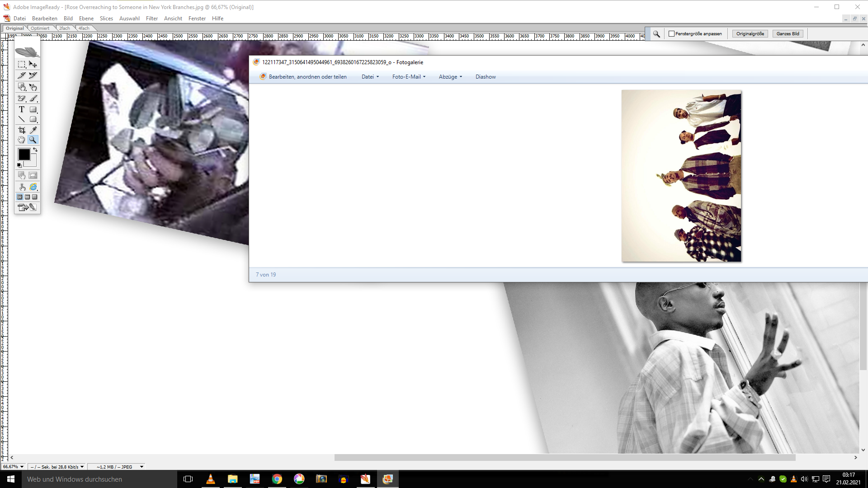Open the Auswahl menu

pos(129,19)
